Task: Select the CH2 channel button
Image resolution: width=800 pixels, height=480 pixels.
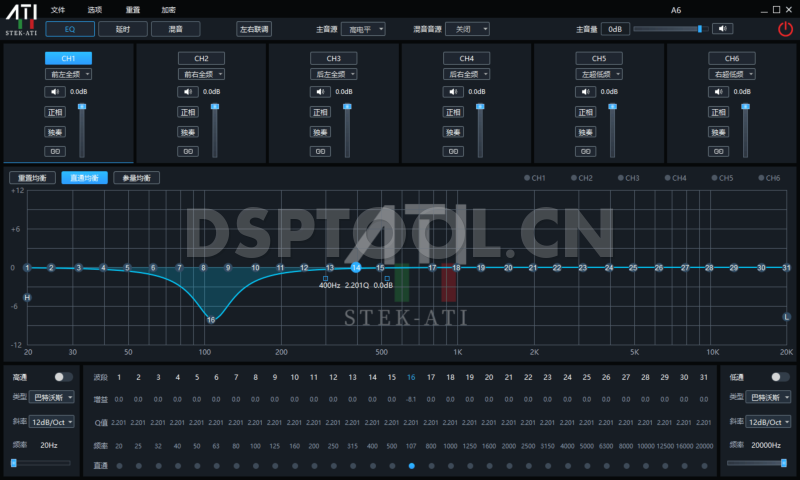Action: point(201,58)
